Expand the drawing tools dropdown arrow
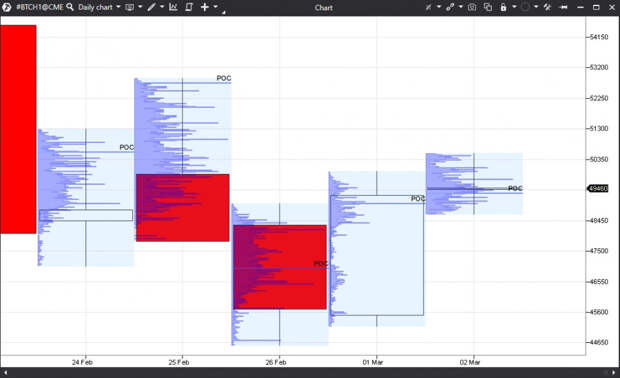Image resolution: width=620 pixels, height=378 pixels. coord(162,7)
